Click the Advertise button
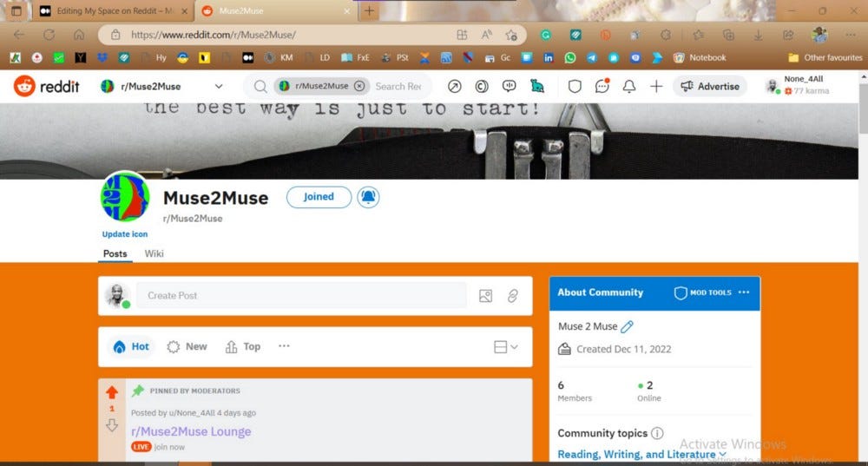 click(710, 86)
